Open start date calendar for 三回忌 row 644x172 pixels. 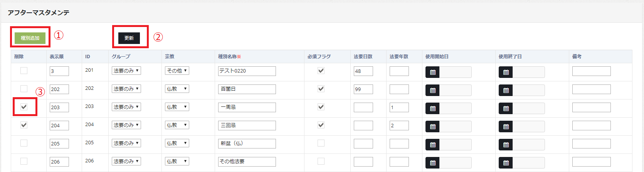pos(432,126)
